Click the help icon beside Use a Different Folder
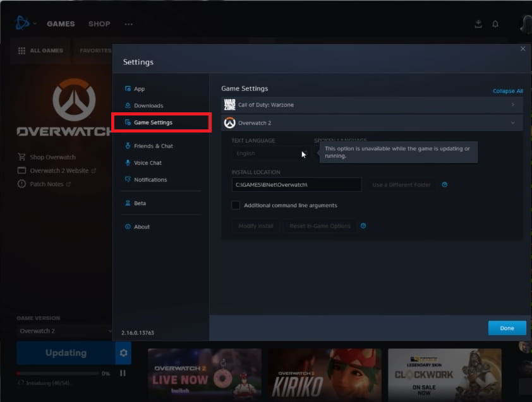 [444, 184]
